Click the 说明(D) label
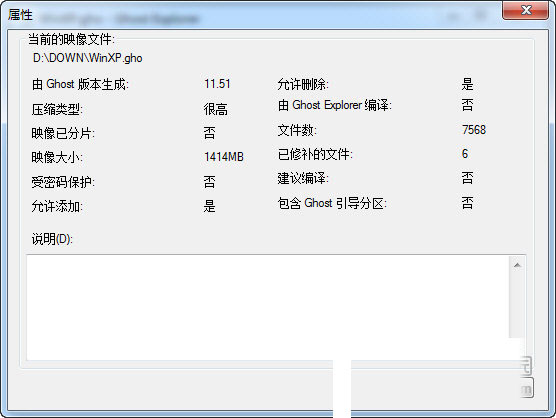The height and width of the screenshot is (418, 556). tap(52, 239)
